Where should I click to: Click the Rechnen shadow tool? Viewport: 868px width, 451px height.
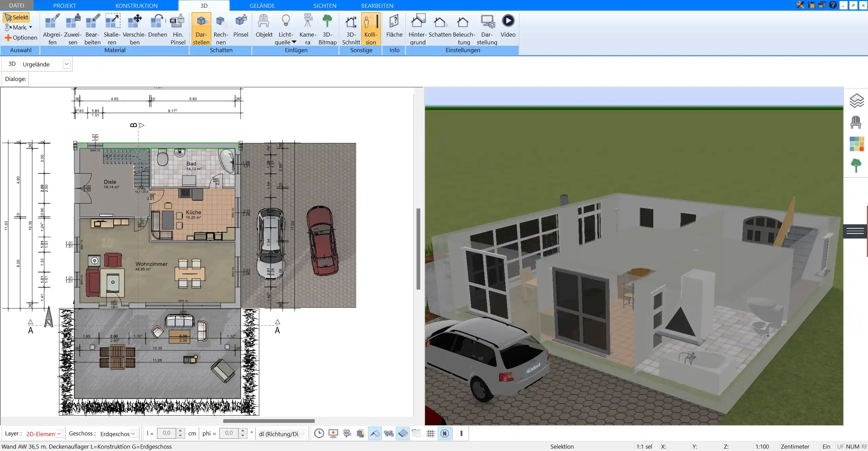(221, 29)
